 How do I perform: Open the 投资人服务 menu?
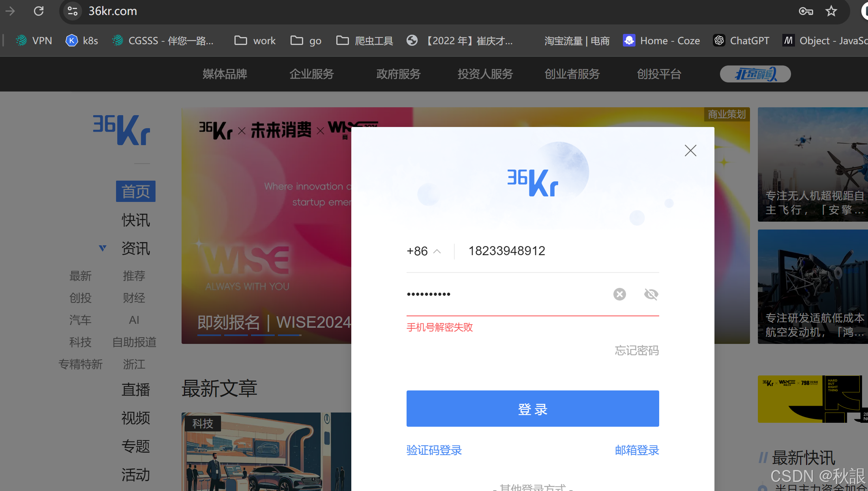[x=486, y=74]
